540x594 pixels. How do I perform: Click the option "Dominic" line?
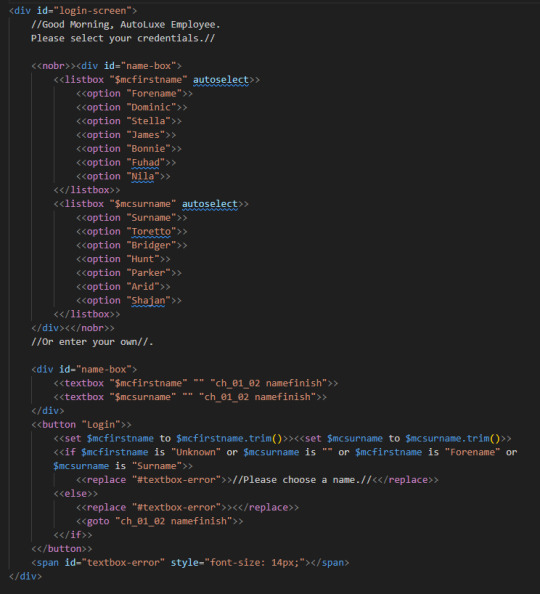pos(131,107)
